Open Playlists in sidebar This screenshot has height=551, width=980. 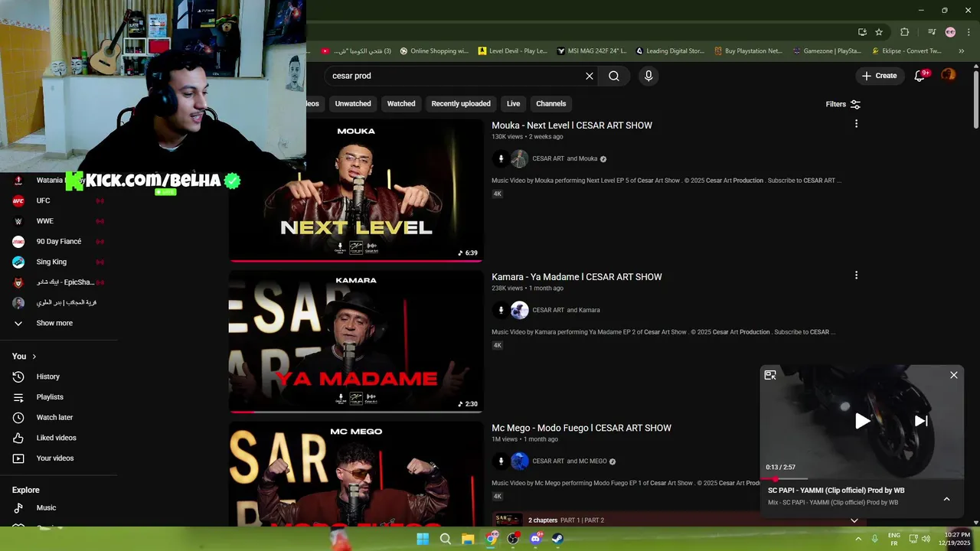pos(50,397)
